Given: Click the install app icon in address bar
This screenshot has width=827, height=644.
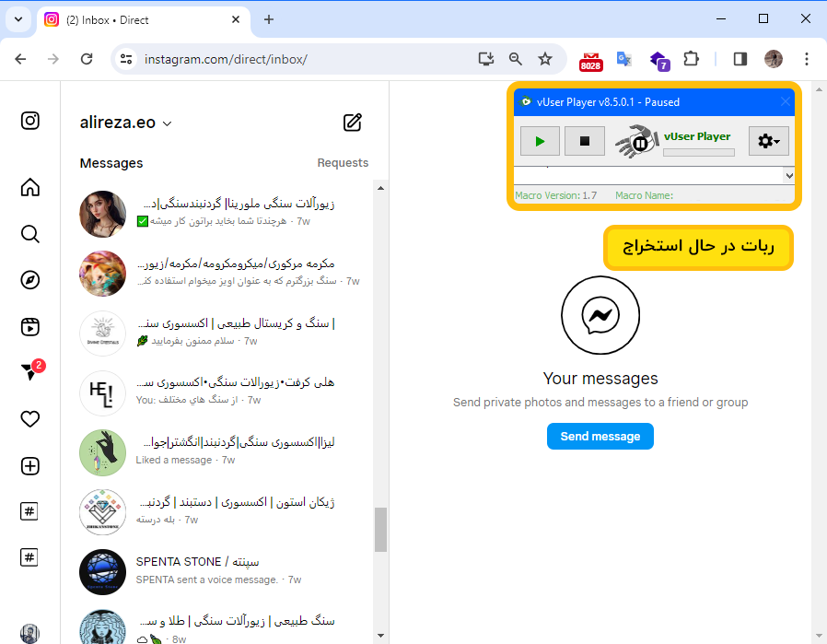Looking at the screenshot, I should coord(485,59).
